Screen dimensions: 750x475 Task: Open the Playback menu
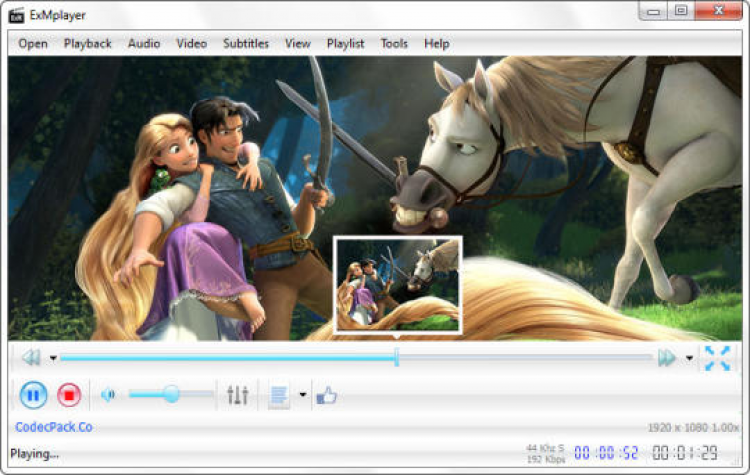click(x=88, y=44)
